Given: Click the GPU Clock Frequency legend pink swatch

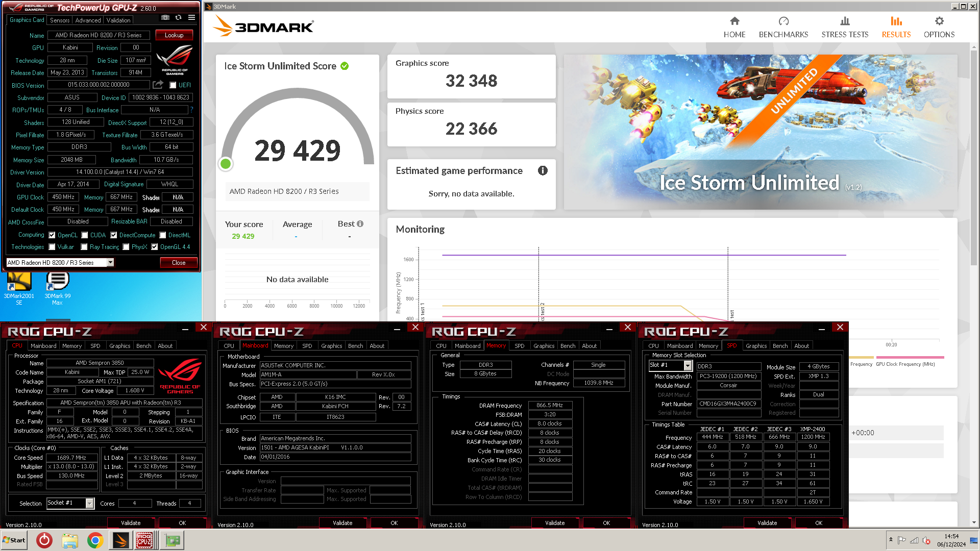Looking at the screenshot, I should [x=910, y=357].
